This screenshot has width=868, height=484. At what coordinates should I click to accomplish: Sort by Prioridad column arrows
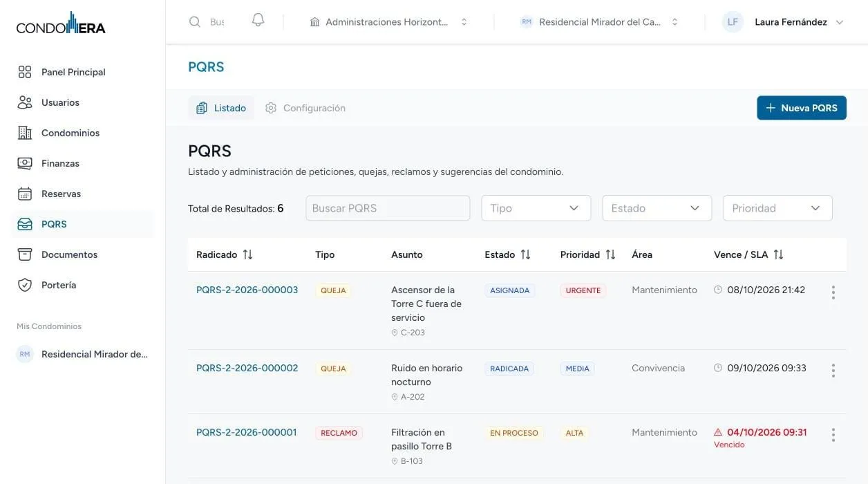point(610,254)
